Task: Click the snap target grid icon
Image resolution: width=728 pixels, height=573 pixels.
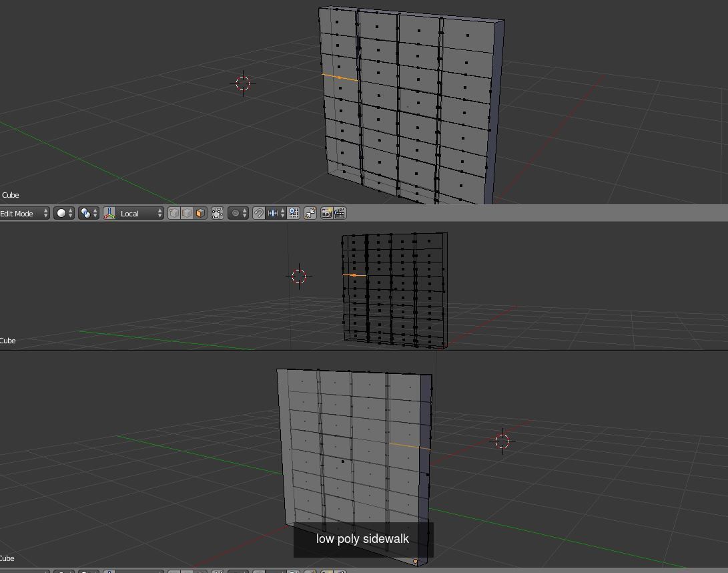Action: (x=294, y=213)
